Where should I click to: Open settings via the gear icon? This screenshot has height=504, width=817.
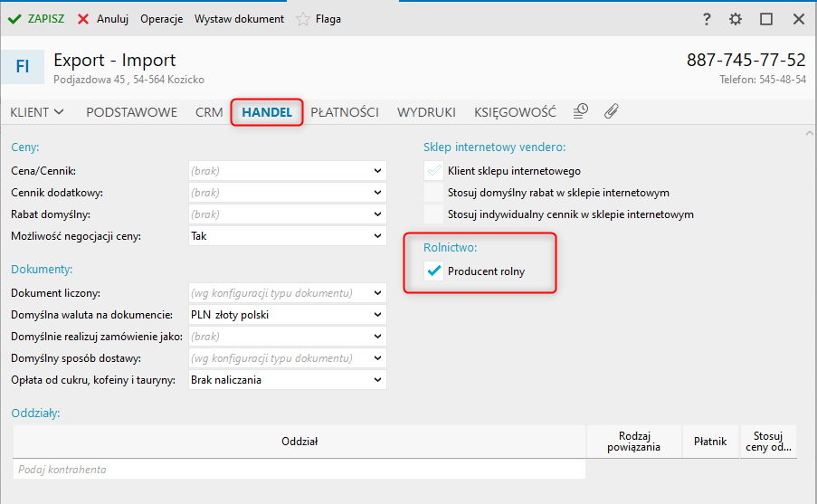click(x=736, y=19)
